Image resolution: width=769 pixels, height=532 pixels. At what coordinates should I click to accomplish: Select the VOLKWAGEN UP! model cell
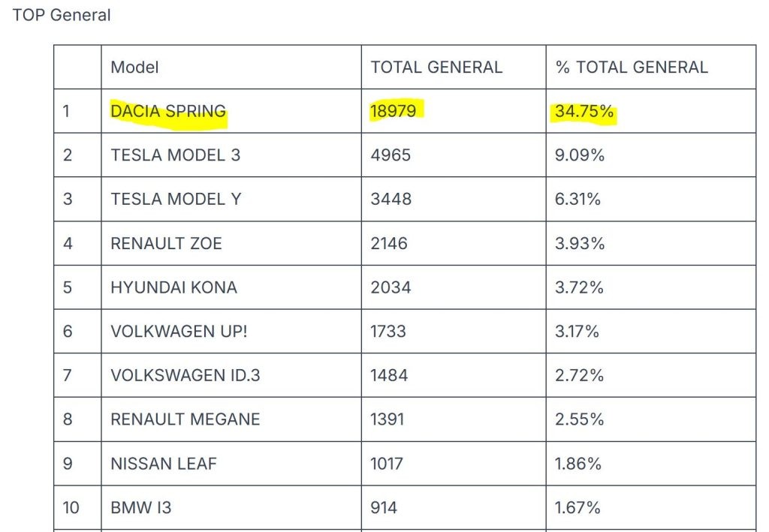coord(179,331)
